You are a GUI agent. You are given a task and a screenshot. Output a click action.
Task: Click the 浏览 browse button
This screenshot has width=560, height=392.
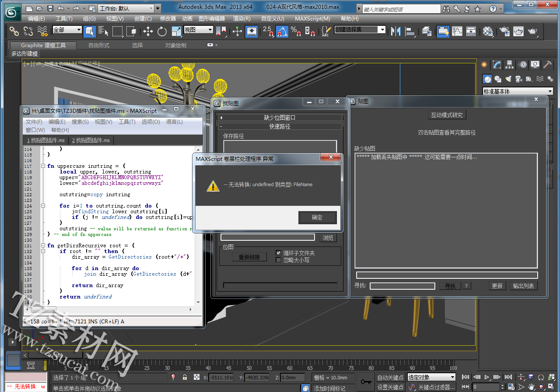328,238
